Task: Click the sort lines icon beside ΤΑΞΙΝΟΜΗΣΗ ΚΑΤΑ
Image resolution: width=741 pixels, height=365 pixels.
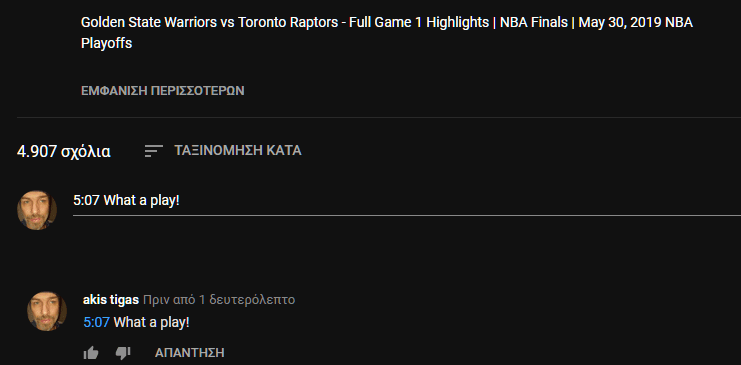Action: coord(154,151)
